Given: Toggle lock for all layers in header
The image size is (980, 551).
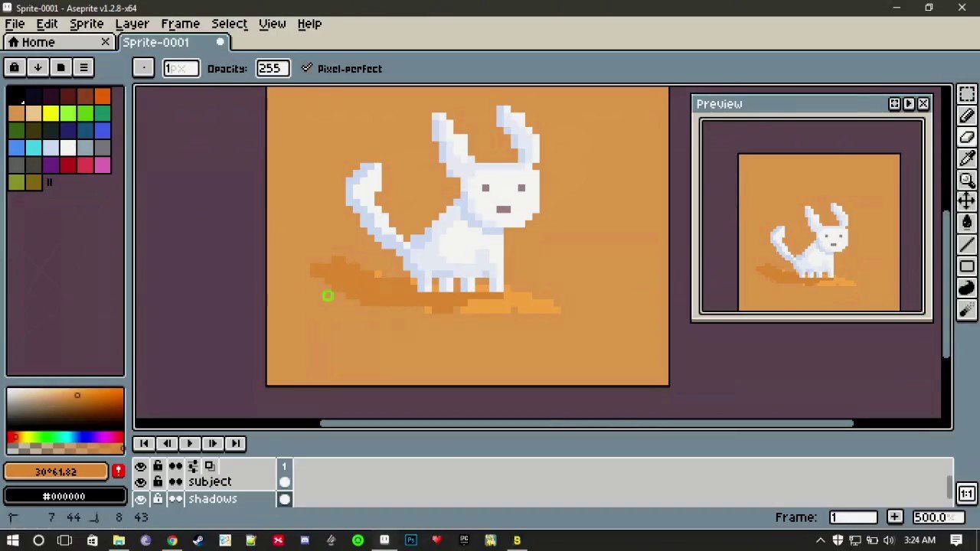Looking at the screenshot, I should pos(158,465).
